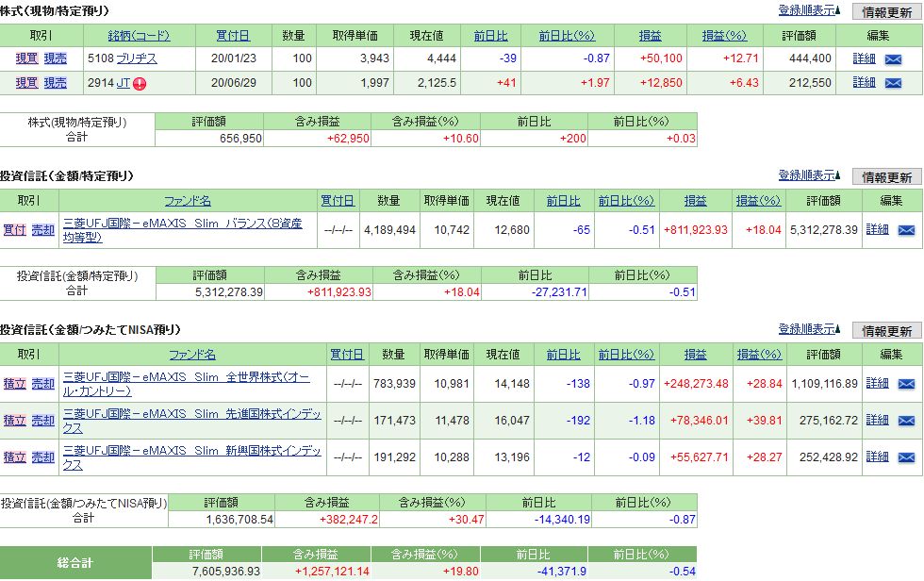Sort the NISA table by 買付日 header

[x=347, y=355]
